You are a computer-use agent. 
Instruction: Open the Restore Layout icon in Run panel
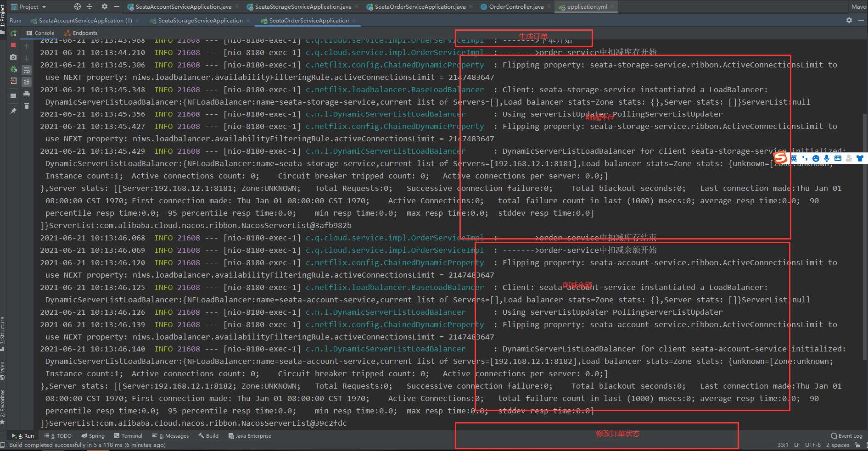pos(13,95)
